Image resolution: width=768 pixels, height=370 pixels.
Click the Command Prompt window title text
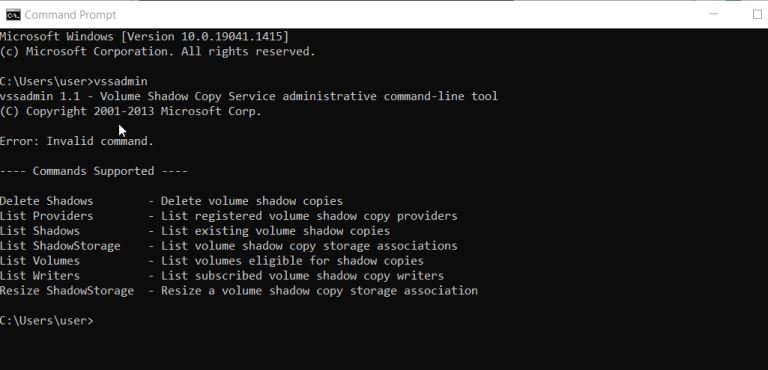pos(70,15)
